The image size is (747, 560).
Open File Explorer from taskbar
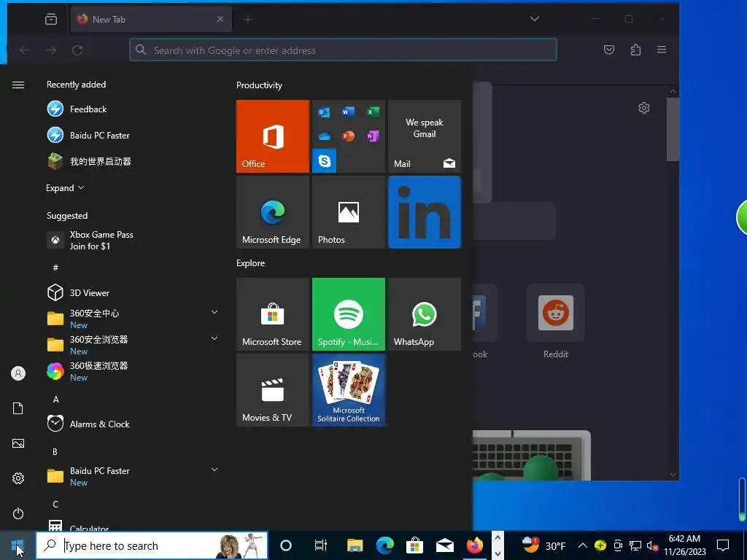coord(355,545)
